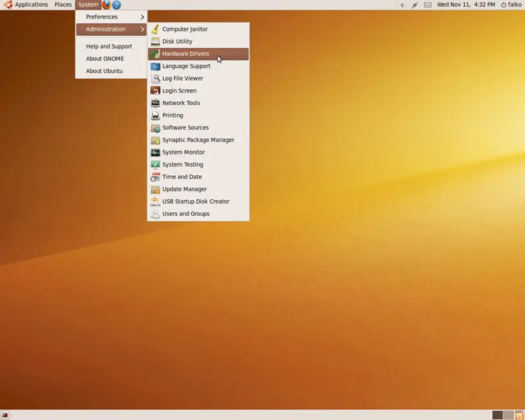Viewport: 525px width, 420px height.
Task: Open the Places menu
Action: [x=63, y=5]
